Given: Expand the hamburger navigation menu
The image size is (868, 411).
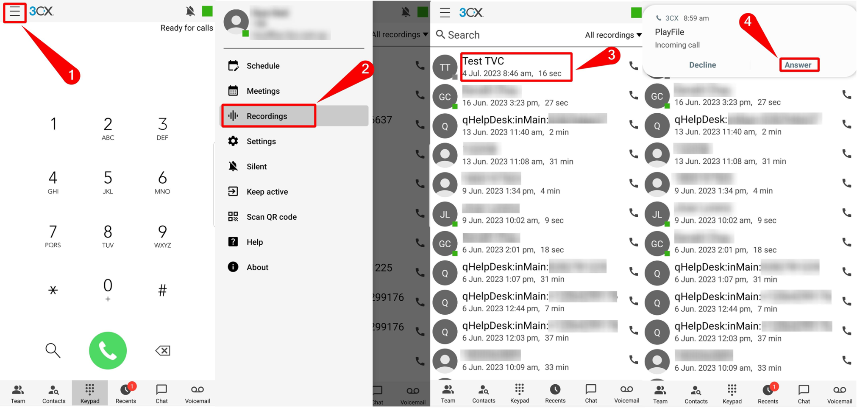Looking at the screenshot, I should click(x=14, y=11).
